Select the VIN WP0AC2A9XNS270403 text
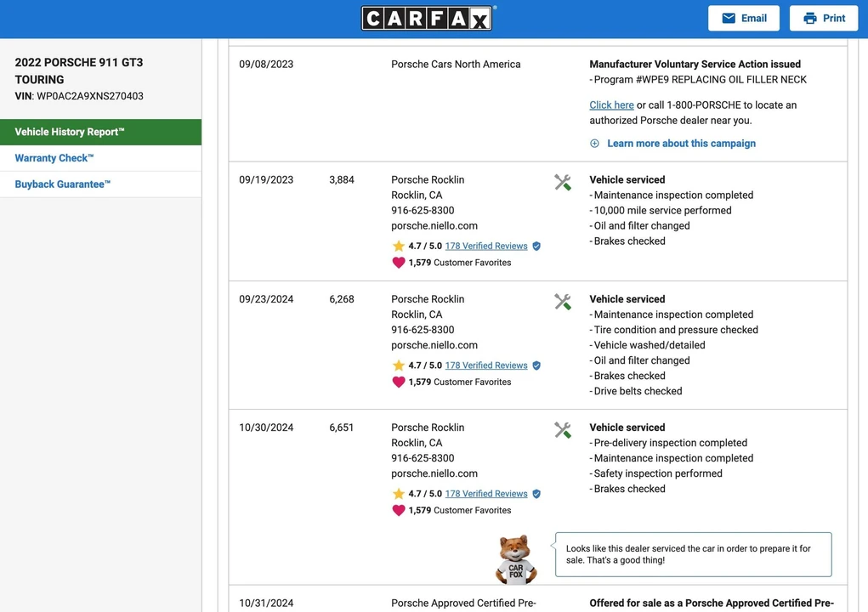This screenshot has width=868, height=612. [89, 96]
